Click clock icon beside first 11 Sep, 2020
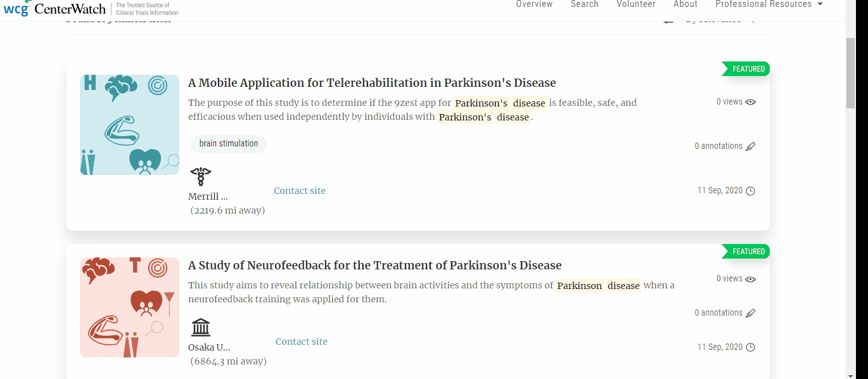Screen dimensions: 868x379 coord(751,191)
